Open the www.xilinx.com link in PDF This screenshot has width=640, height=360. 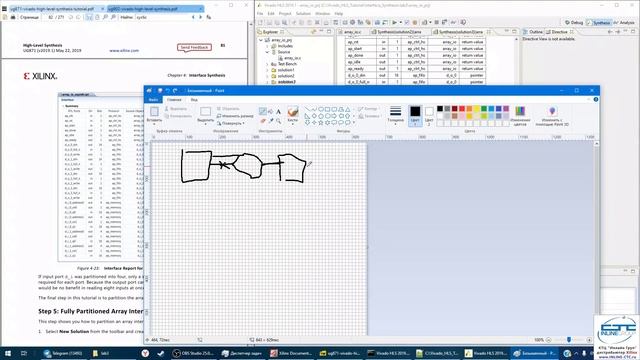(124, 51)
